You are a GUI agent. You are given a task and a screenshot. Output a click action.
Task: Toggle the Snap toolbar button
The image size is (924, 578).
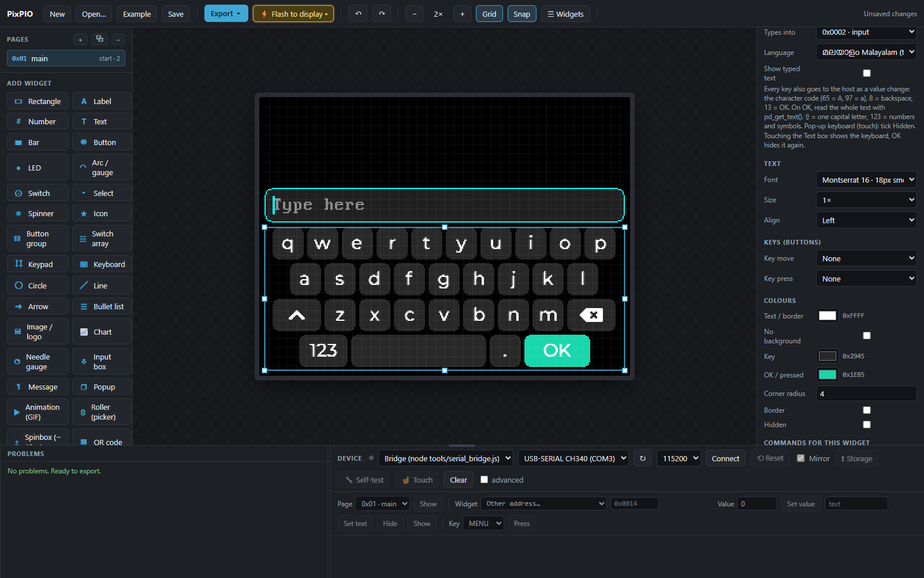[x=521, y=14]
